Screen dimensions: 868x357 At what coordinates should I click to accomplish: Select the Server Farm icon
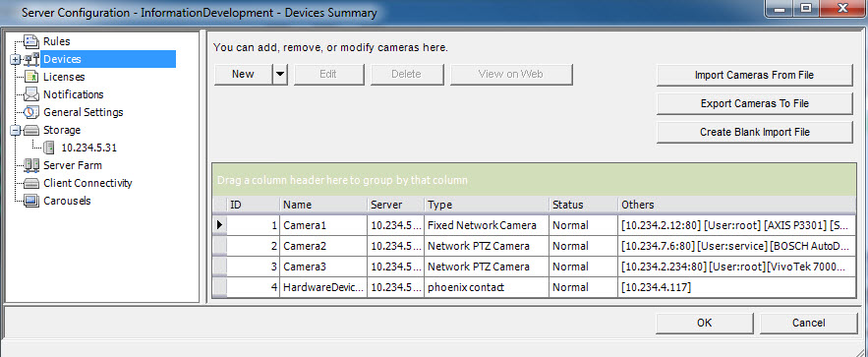31,165
